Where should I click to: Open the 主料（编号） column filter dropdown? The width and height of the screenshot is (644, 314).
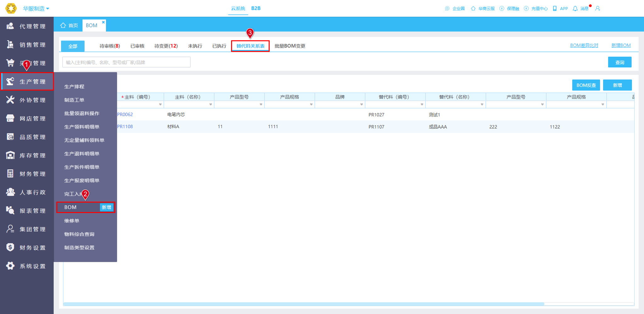pos(160,104)
